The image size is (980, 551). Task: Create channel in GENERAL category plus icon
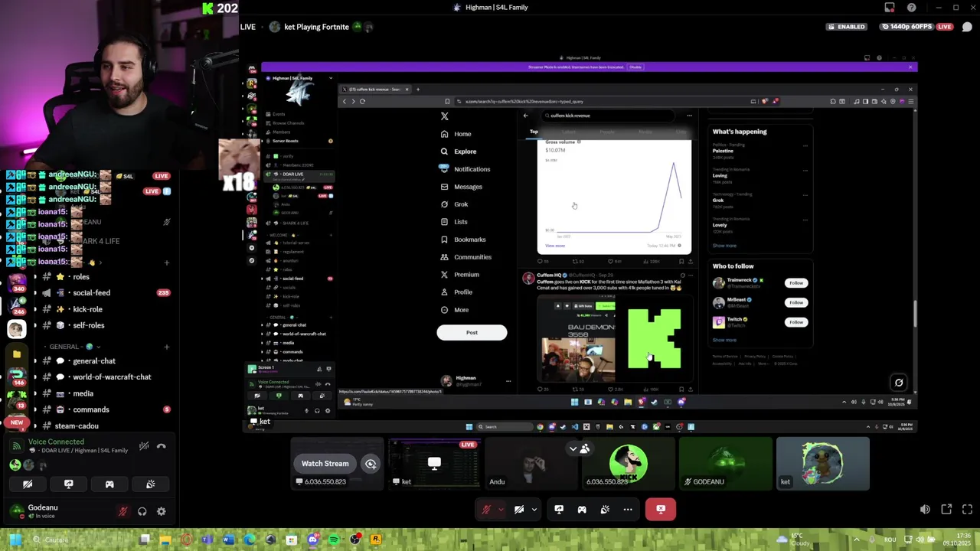coord(167,347)
